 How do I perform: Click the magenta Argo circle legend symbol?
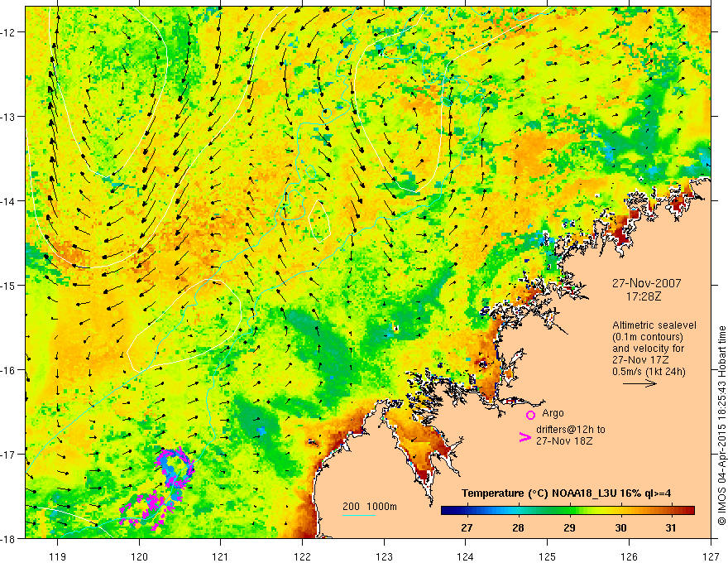point(530,415)
